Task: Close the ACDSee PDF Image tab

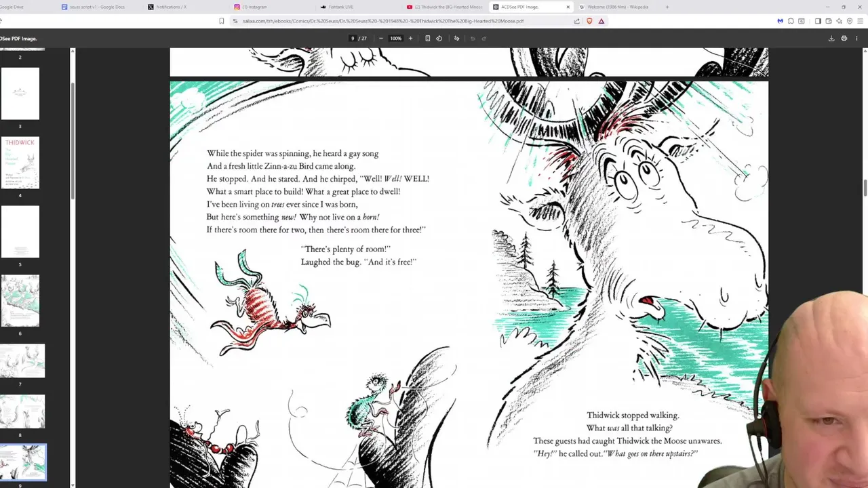Action: click(568, 7)
